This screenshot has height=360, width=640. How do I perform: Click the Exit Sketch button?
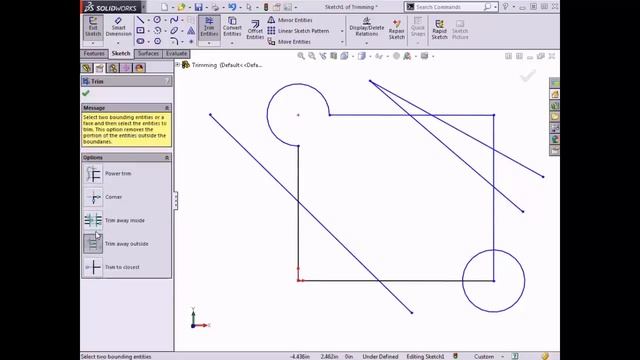click(x=93, y=27)
